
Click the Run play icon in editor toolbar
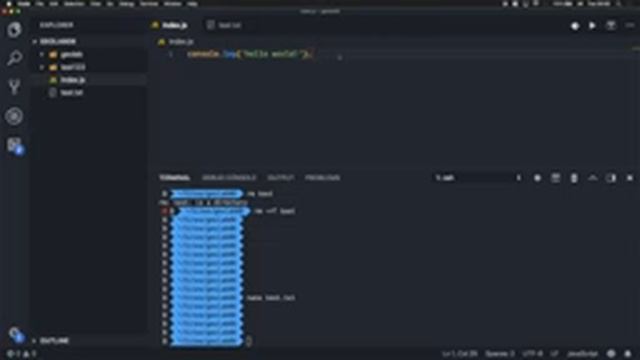point(592,25)
